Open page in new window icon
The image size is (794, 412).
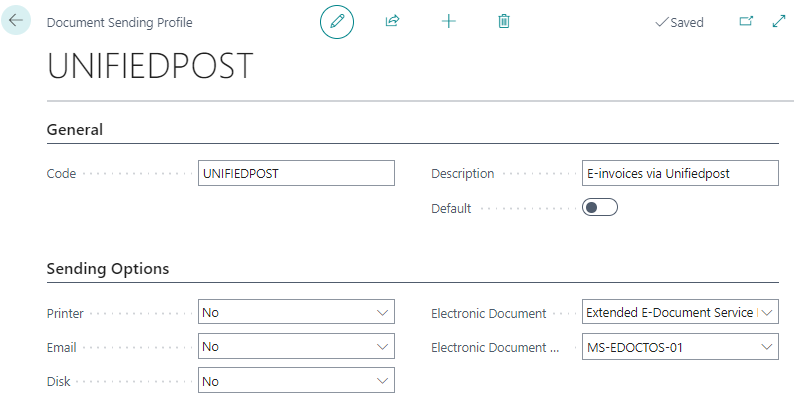745,21
